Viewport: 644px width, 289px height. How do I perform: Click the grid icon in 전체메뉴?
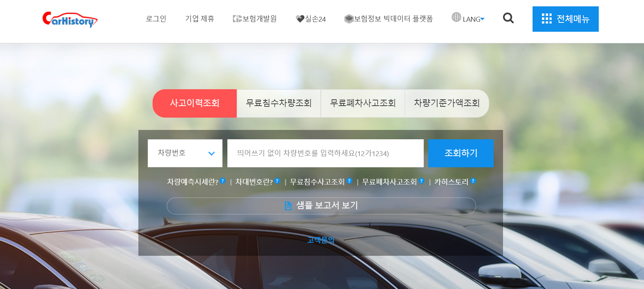pyautogui.click(x=547, y=19)
